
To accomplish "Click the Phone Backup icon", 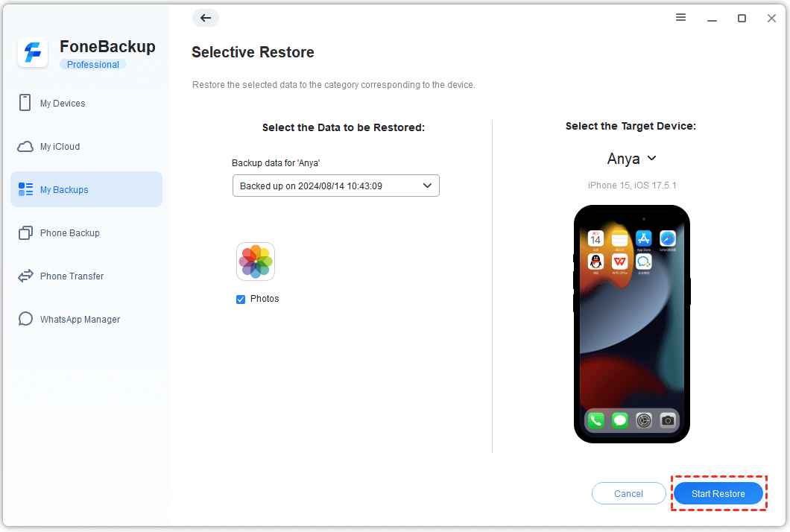I will [25, 232].
